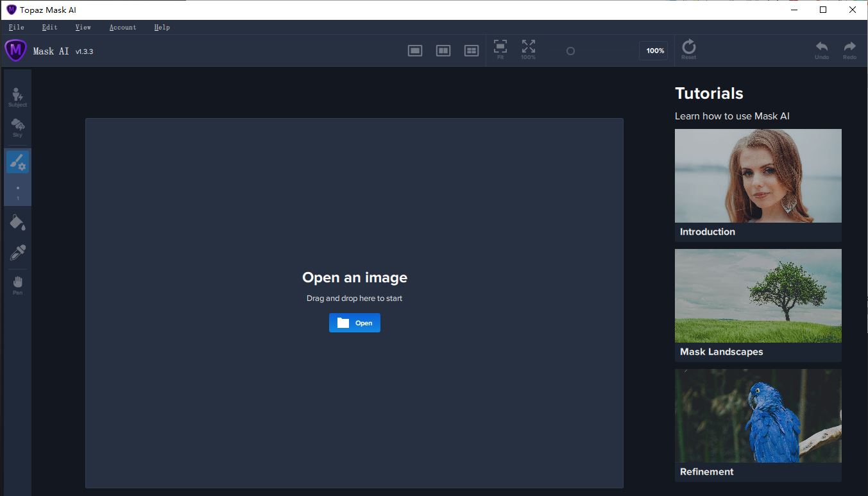The height and width of the screenshot is (496, 868).
Task: Activate the brush settings tool
Action: point(17,162)
